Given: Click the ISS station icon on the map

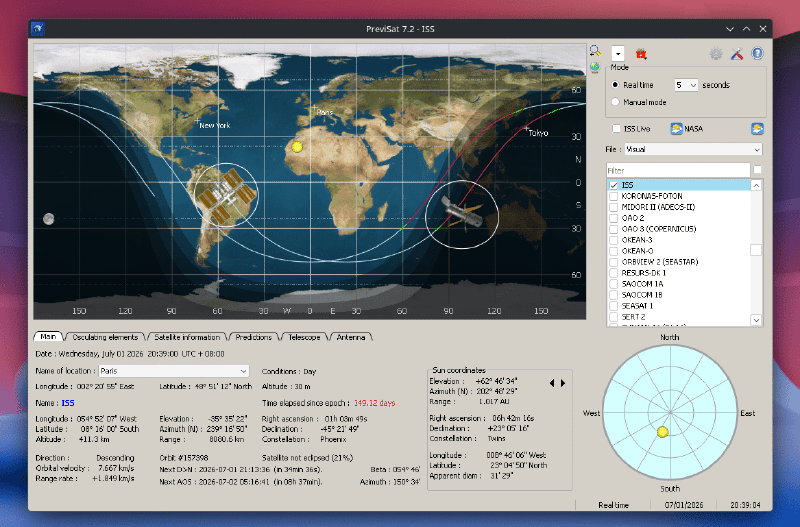Looking at the screenshot, I should point(226,196).
